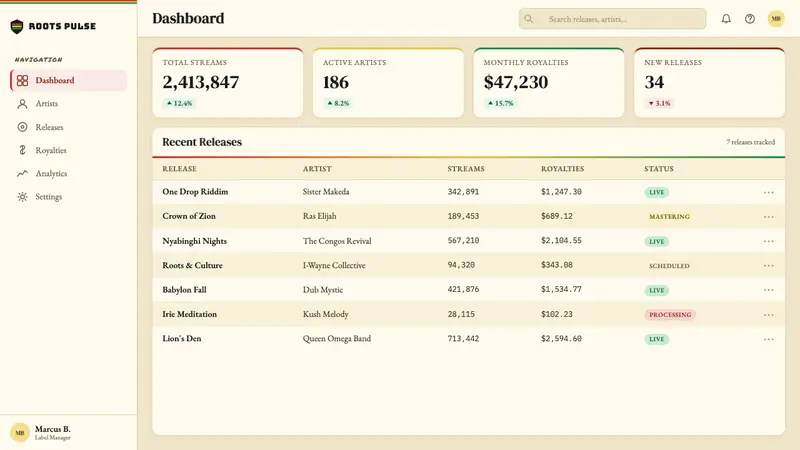
Task: Click the PROCESSING status badge
Action: (x=670, y=315)
